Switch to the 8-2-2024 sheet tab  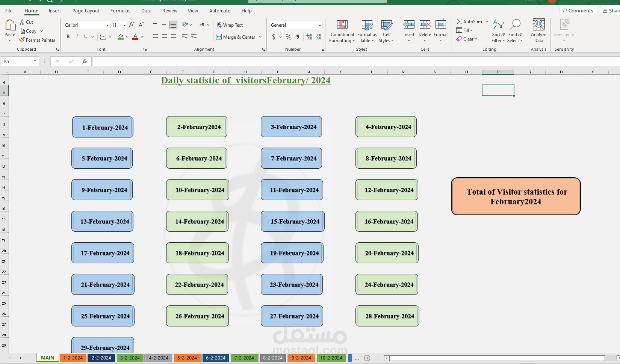click(x=273, y=358)
